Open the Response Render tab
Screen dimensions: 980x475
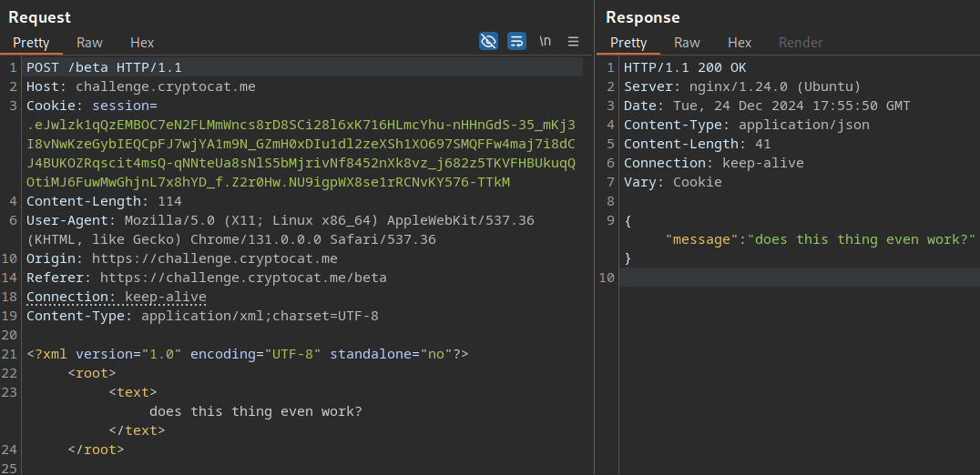click(x=801, y=43)
